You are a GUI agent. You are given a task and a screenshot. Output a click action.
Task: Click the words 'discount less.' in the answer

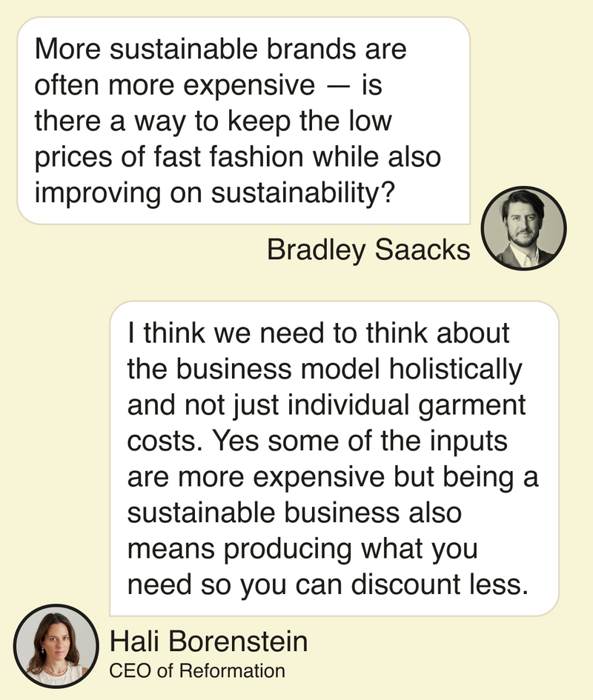click(440, 584)
